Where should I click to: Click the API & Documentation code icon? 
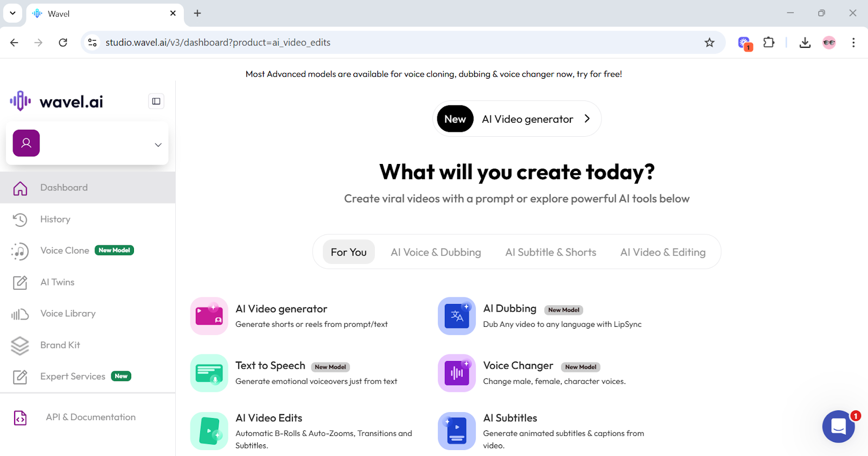tap(20, 417)
